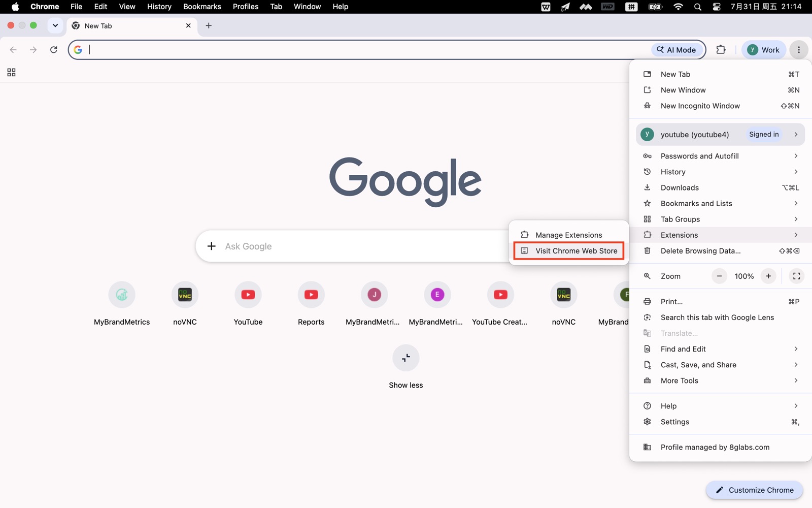Click Profile managed by 8glabs.com
Image resolution: width=812 pixels, height=508 pixels.
[x=721, y=447]
